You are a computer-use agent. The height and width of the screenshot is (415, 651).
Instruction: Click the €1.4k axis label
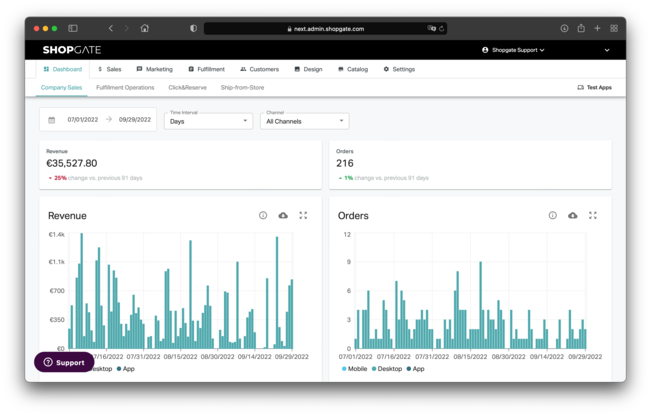coord(56,235)
